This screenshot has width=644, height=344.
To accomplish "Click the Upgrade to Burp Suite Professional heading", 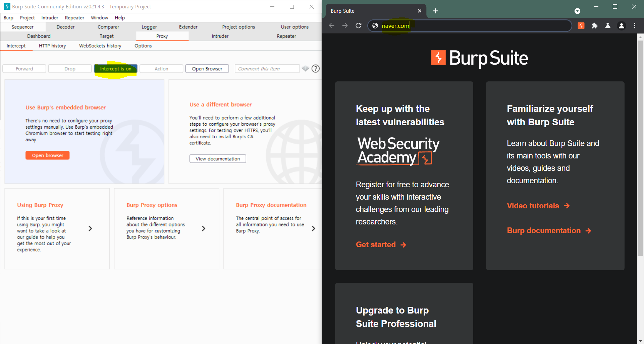I will point(396,317).
